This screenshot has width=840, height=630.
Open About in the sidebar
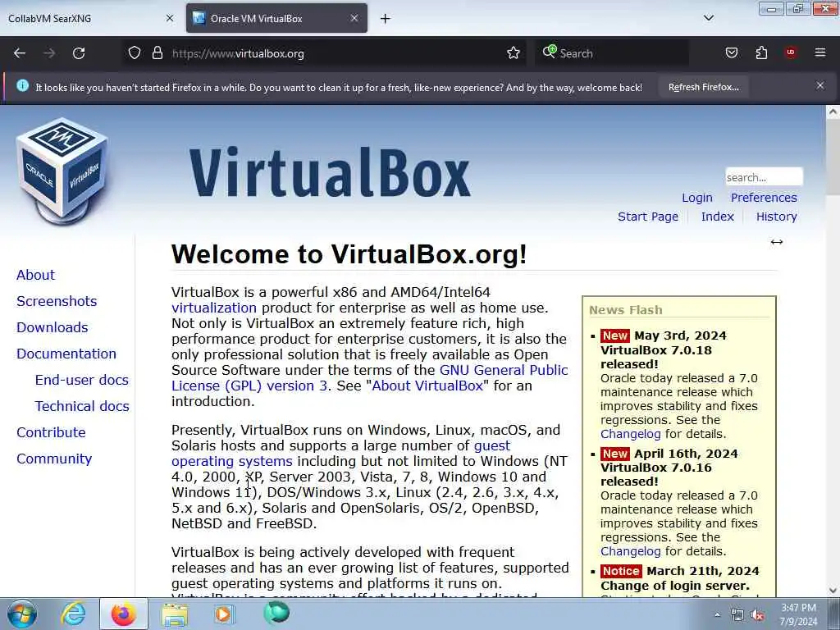pyautogui.click(x=35, y=275)
